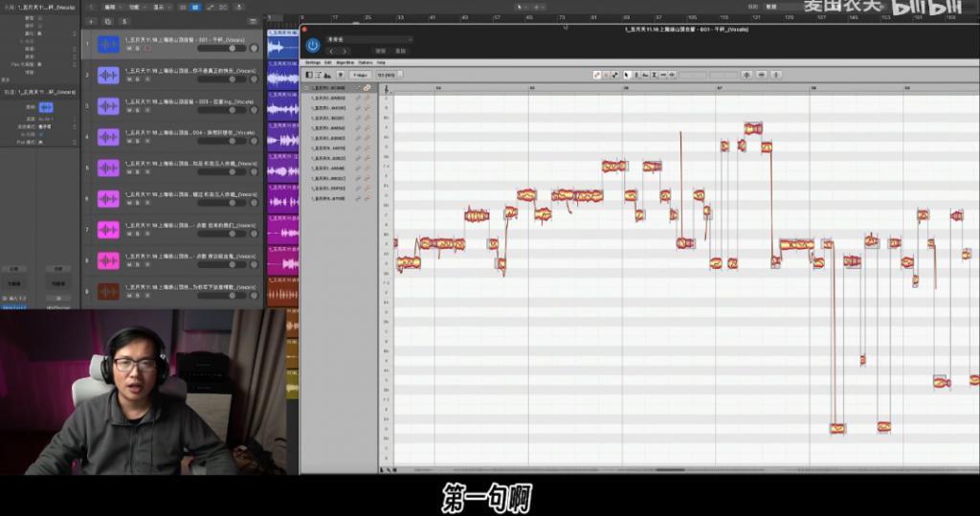Screen dimensions: 980x516
Task: Open the F Major scale dropdown
Action: click(360, 75)
